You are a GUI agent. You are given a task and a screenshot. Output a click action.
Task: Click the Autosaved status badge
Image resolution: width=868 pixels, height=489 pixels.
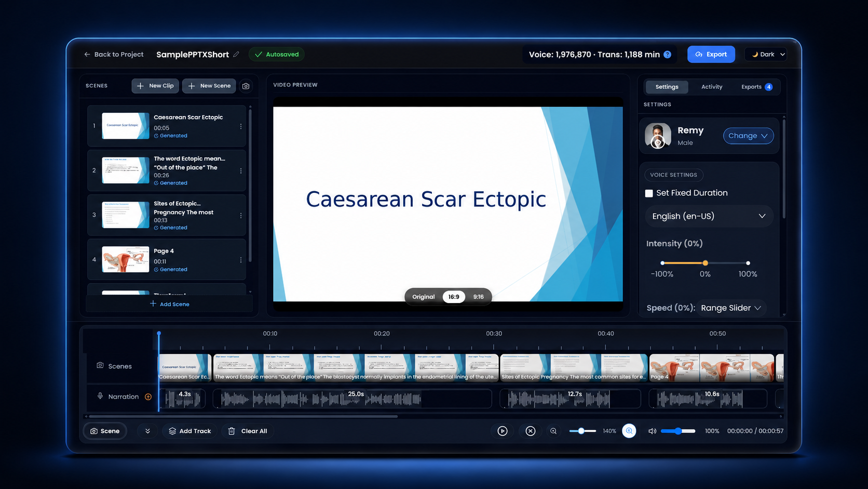277,54
